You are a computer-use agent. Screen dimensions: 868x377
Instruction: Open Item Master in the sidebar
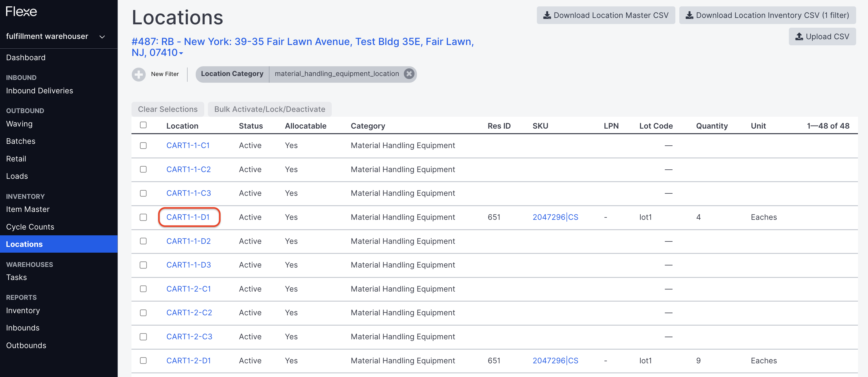[x=28, y=209]
